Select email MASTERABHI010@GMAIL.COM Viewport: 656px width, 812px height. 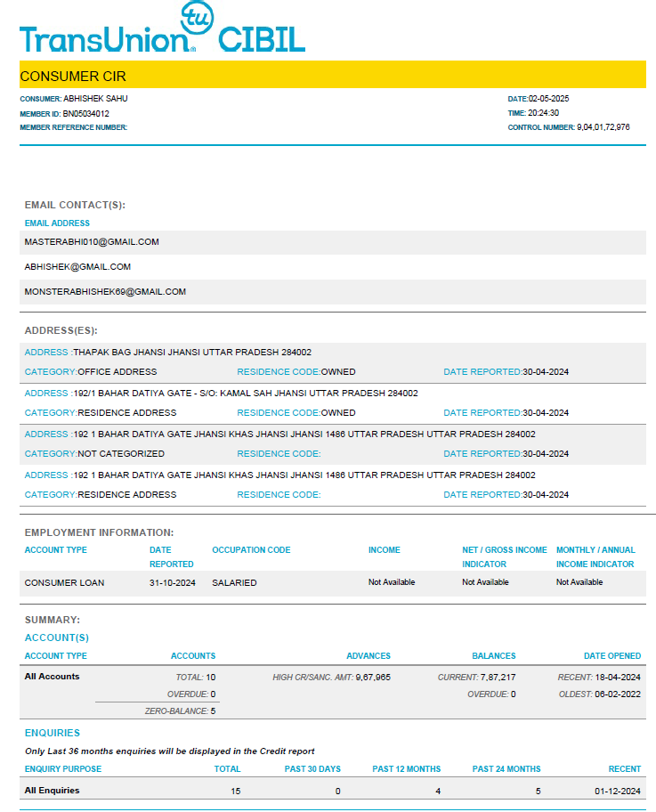click(x=92, y=242)
